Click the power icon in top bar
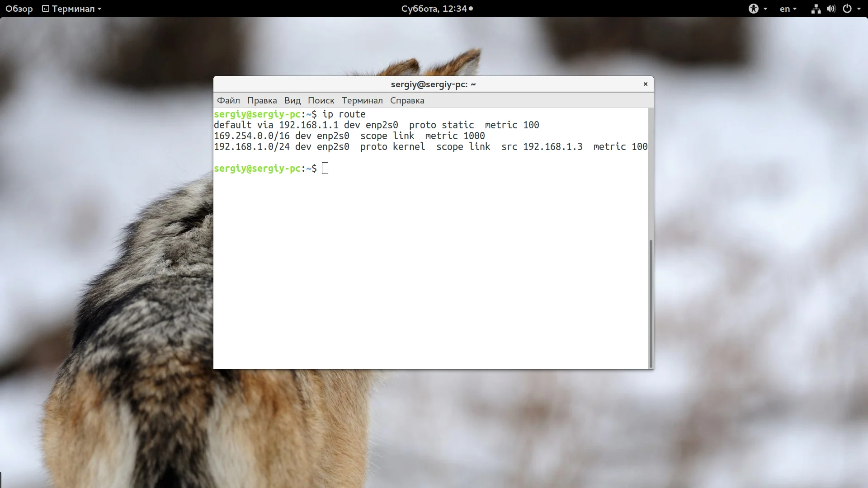 pos(847,9)
